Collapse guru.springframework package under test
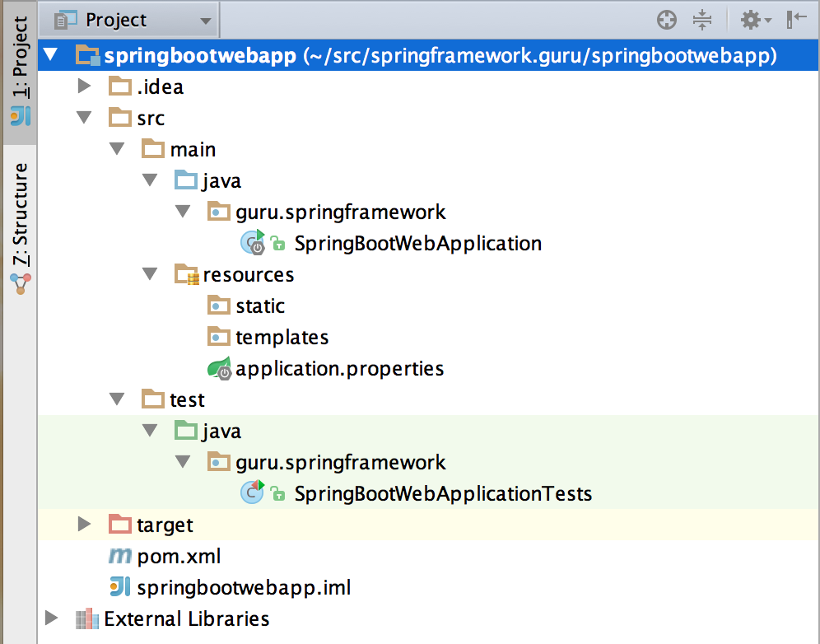The width and height of the screenshot is (820, 644). [x=183, y=462]
